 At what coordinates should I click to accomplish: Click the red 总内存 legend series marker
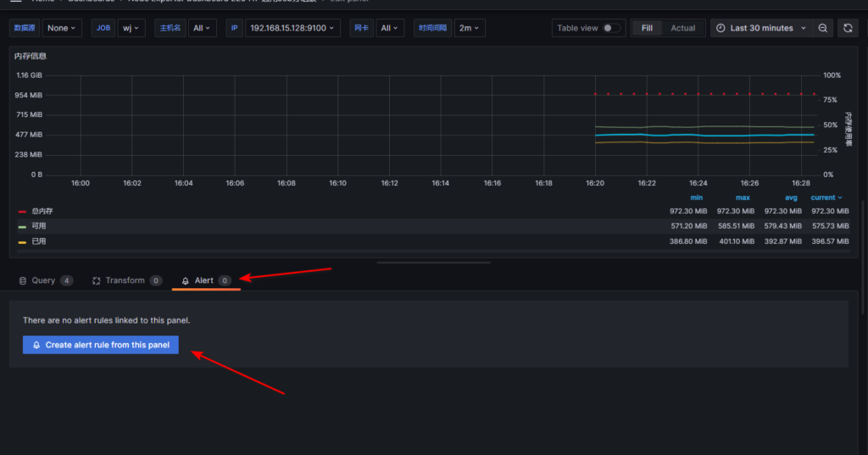click(22, 211)
